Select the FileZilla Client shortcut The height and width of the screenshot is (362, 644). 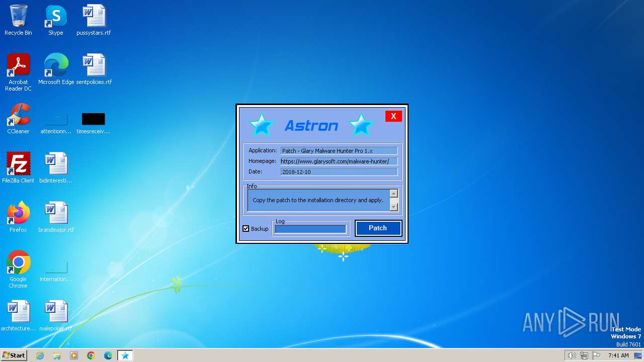(x=18, y=168)
